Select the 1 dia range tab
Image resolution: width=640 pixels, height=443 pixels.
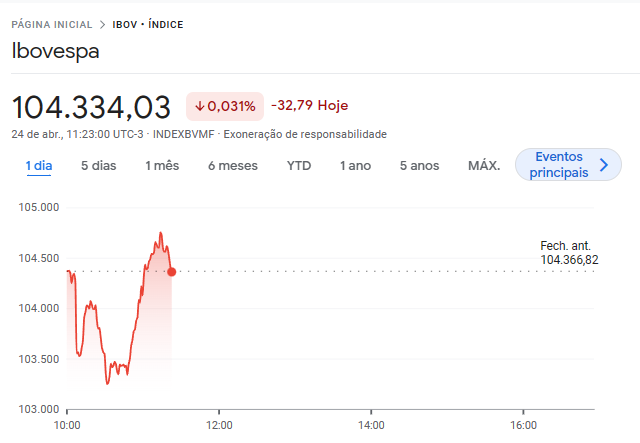click(x=39, y=165)
